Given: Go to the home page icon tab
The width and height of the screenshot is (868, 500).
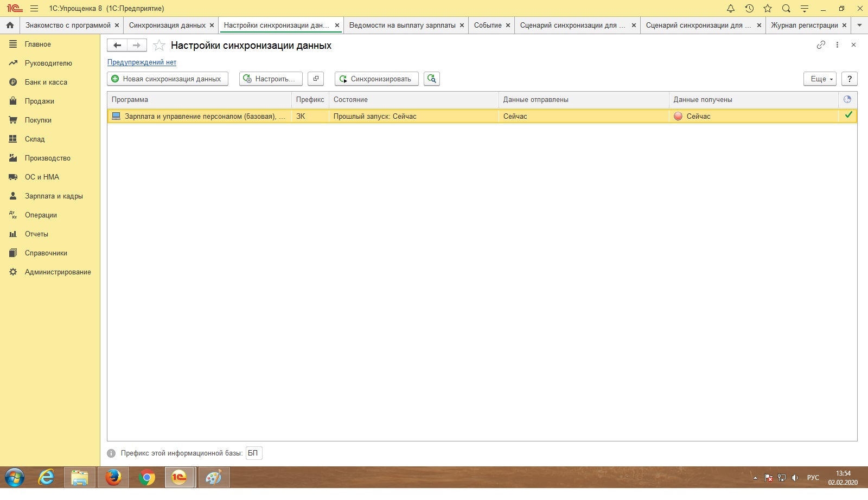Looking at the screenshot, I should tap(10, 25).
